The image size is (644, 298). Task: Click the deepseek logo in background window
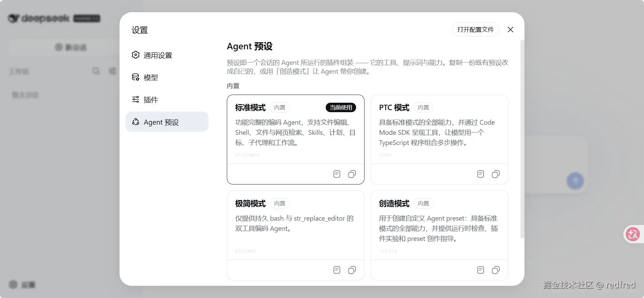54,18
